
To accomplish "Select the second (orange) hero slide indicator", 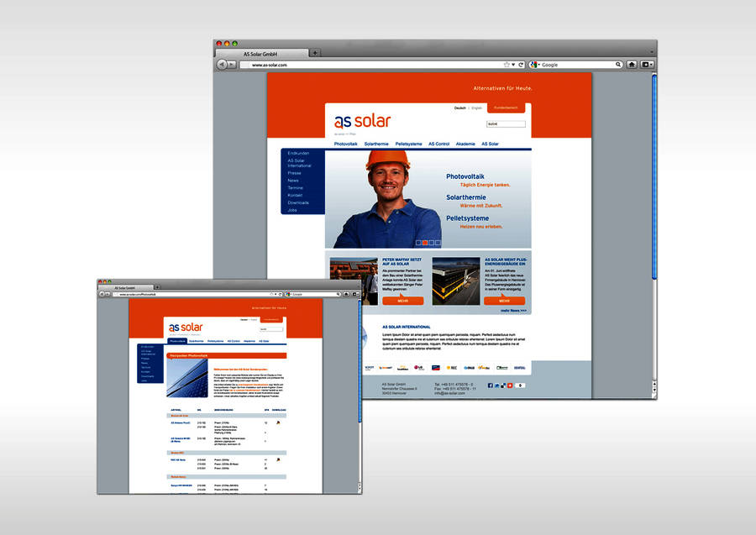I will pos(425,243).
